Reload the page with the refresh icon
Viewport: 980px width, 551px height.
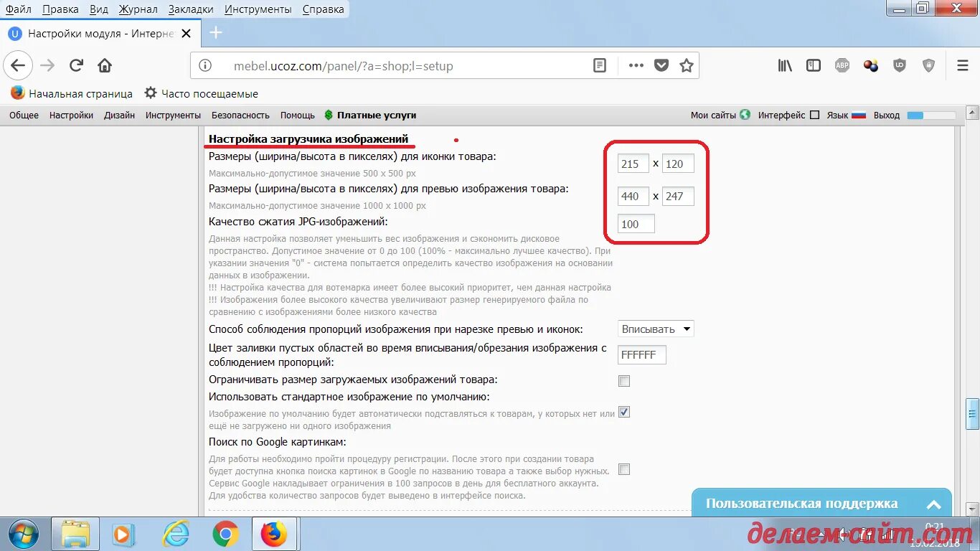[77, 66]
